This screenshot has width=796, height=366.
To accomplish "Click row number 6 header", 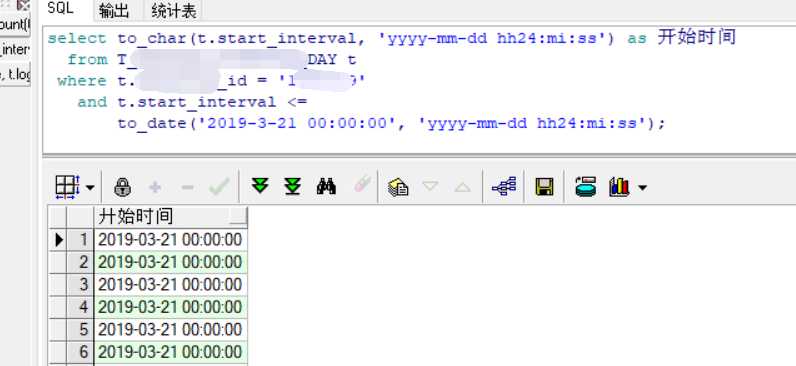I will [x=80, y=352].
